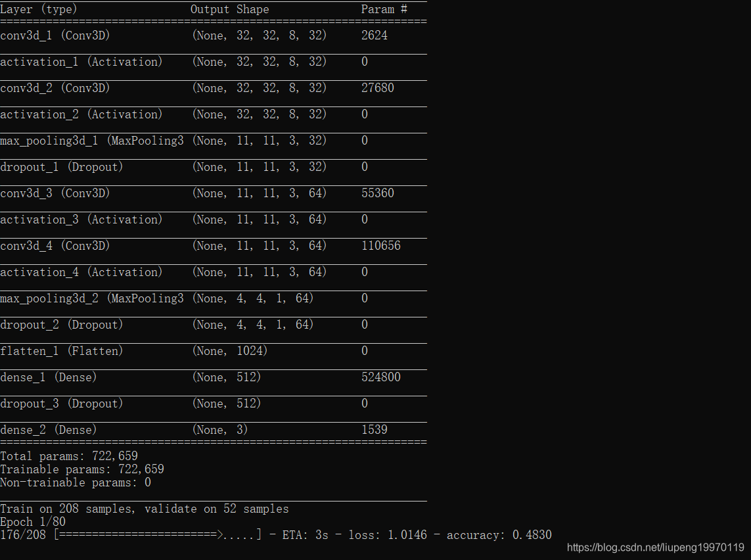Click the 'Epoch 1/80' line
This screenshot has height=560, width=751.
pos(33,522)
